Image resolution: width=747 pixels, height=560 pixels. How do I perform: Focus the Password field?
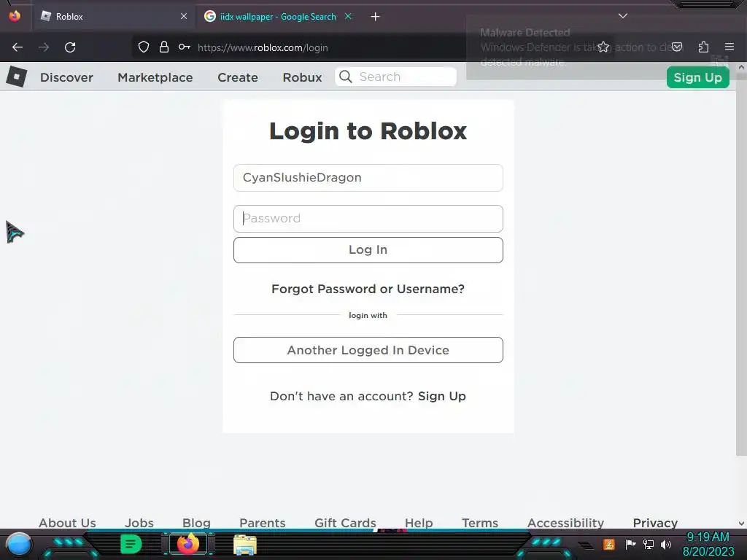pyautogui.click(x=368, y=219)
